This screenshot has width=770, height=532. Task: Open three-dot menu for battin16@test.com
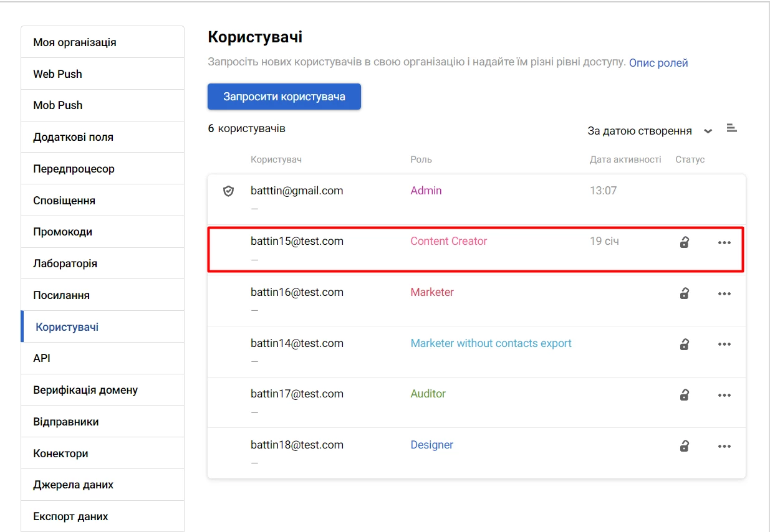click(724, 294)
